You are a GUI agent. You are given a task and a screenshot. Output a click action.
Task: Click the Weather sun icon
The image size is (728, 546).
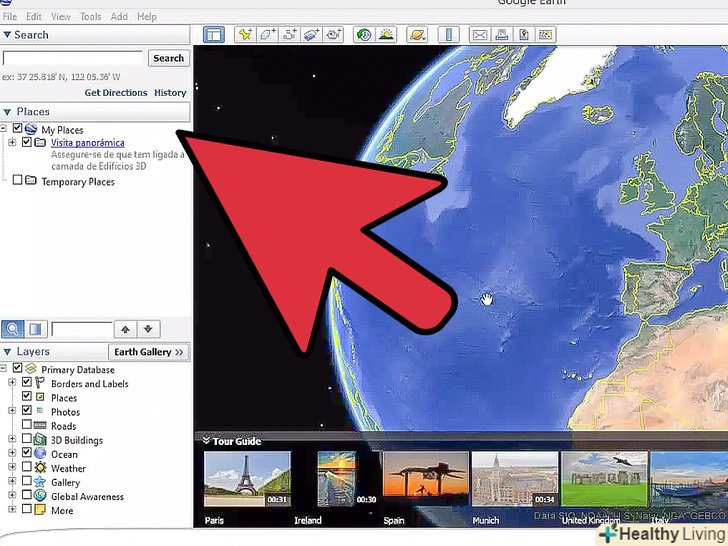[40, 468]
